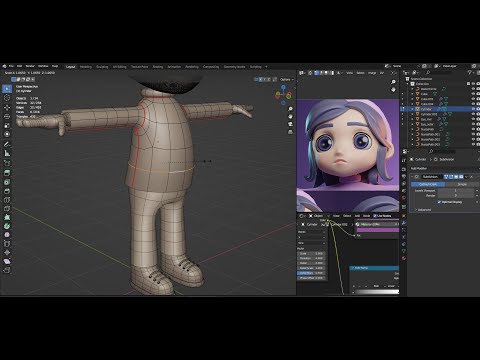Click the viewport pan hand gizmo
Screen dimensions: 480x360
[x=290, y=117]
